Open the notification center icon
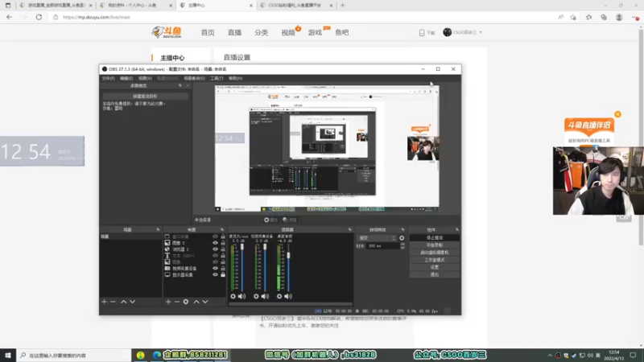 (633, 355)
